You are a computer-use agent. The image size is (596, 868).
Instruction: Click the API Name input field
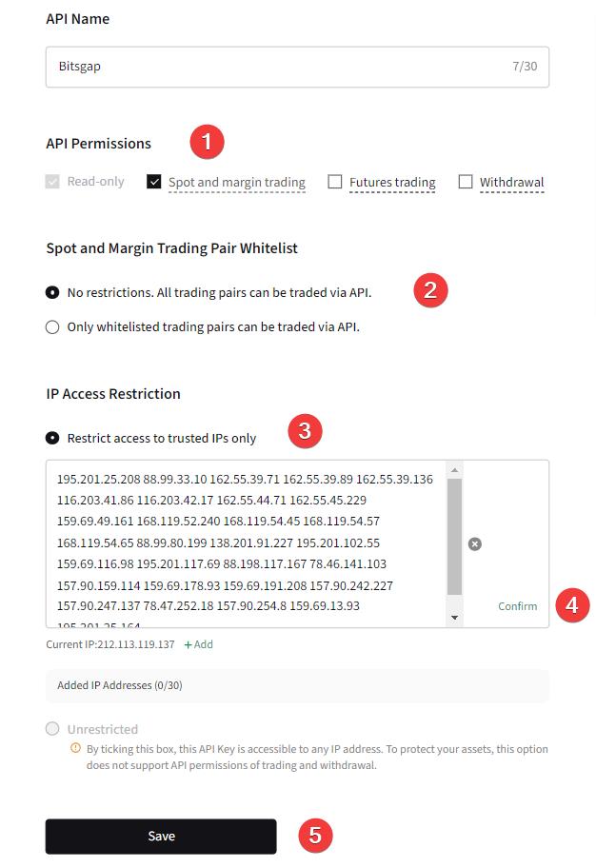[276, 68]
